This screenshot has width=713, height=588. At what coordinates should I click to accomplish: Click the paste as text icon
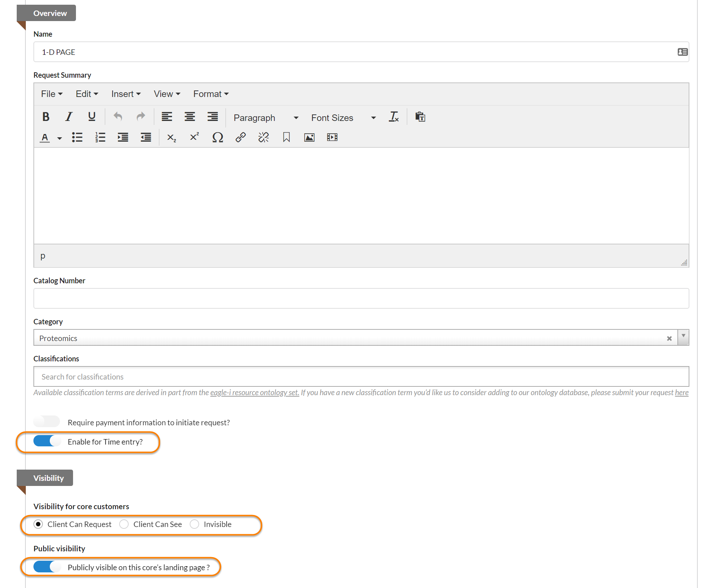click(x=420, y=117)
